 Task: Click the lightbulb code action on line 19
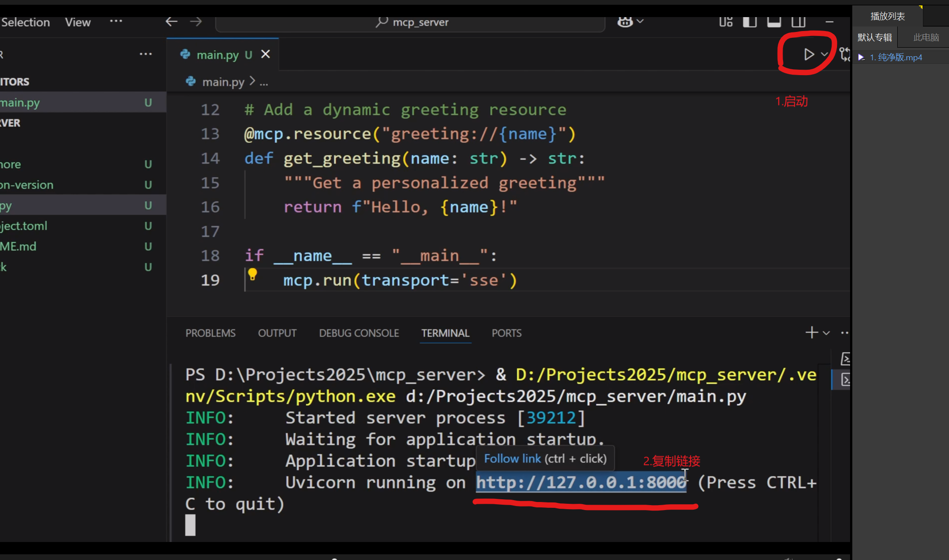pyautogui.click(x=252, y=274)
